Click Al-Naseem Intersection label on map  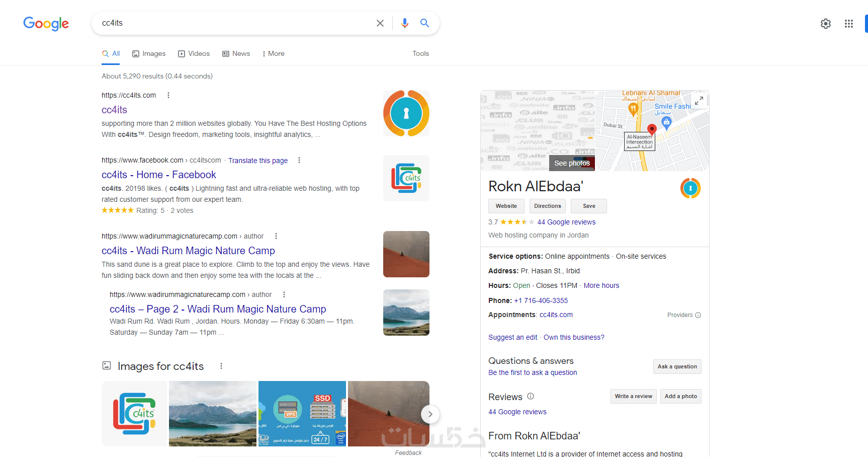tap(640, 141)
